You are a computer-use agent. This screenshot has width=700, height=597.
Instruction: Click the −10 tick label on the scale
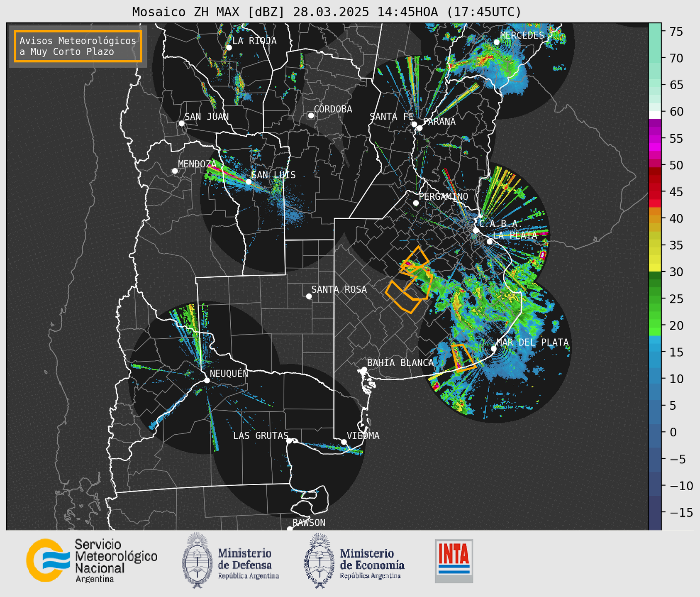tap(681, 486)
